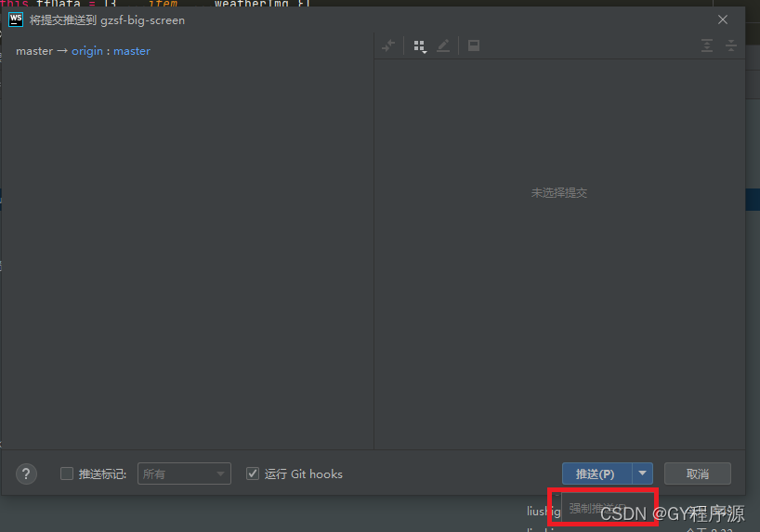The image size is (760, 532).
Task: Click the 推送(P) button
Action: click(x=597, y=474)
